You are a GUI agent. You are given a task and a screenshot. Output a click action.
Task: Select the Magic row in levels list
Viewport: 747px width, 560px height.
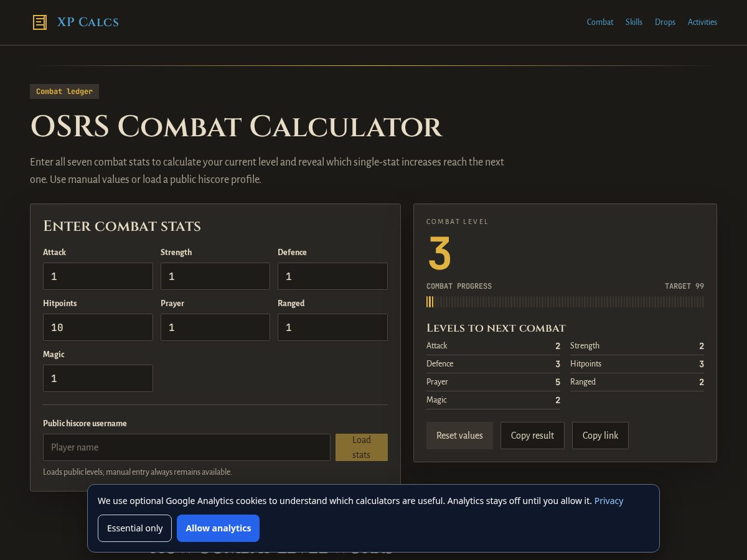493,400
